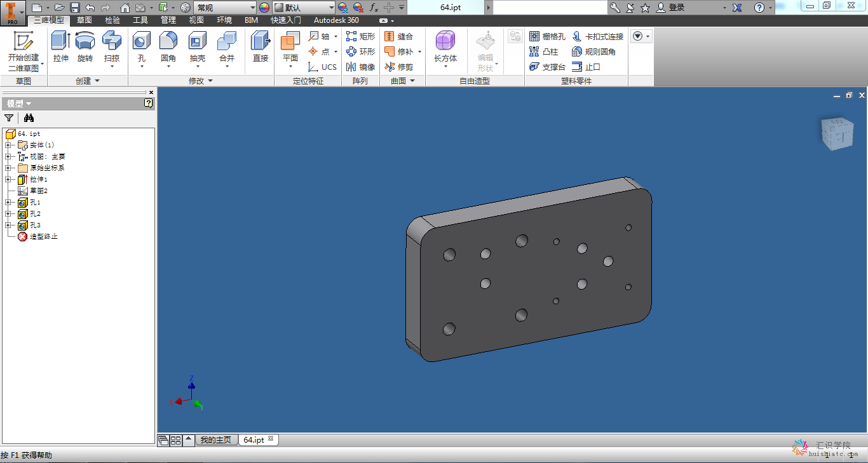Screen dimensions: 868x463
Task: Select the Fillet (圆角) tool
Action: coord(168,49)
